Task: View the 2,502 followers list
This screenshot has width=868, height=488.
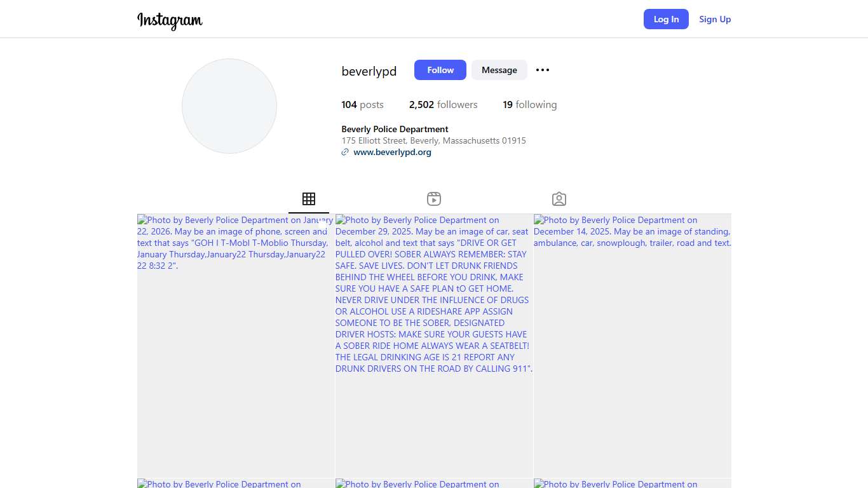Action: point(443,105)
